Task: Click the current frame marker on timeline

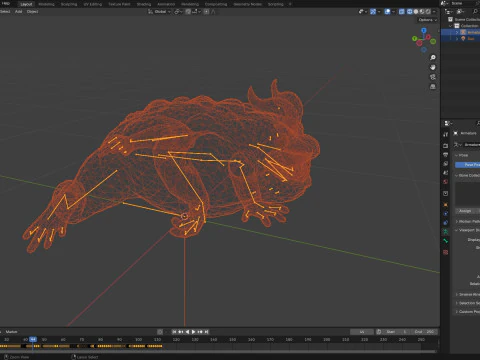Action: click(33, 339)
